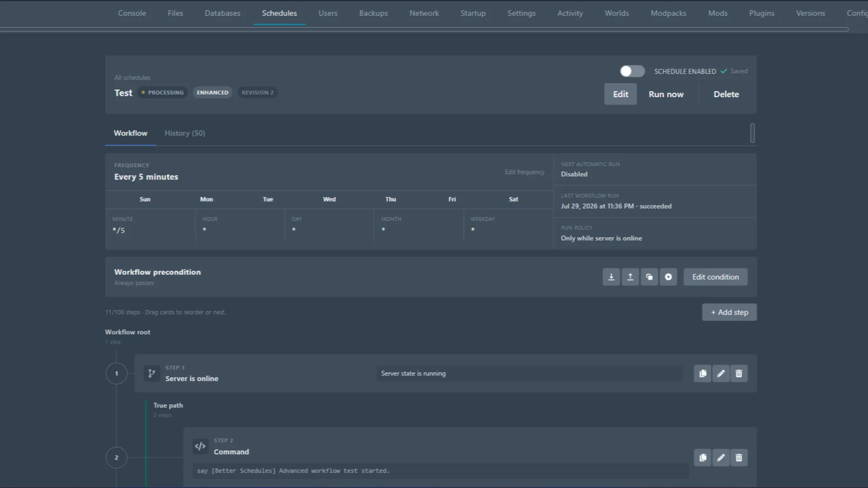Click the Add step button

pyautogui.click(x=729, y=312)
